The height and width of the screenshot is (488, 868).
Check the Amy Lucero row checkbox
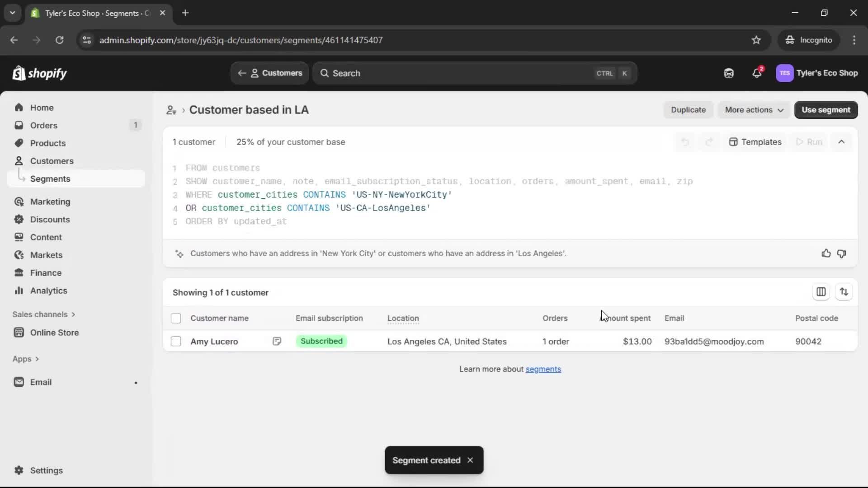[x=176, y=342]
